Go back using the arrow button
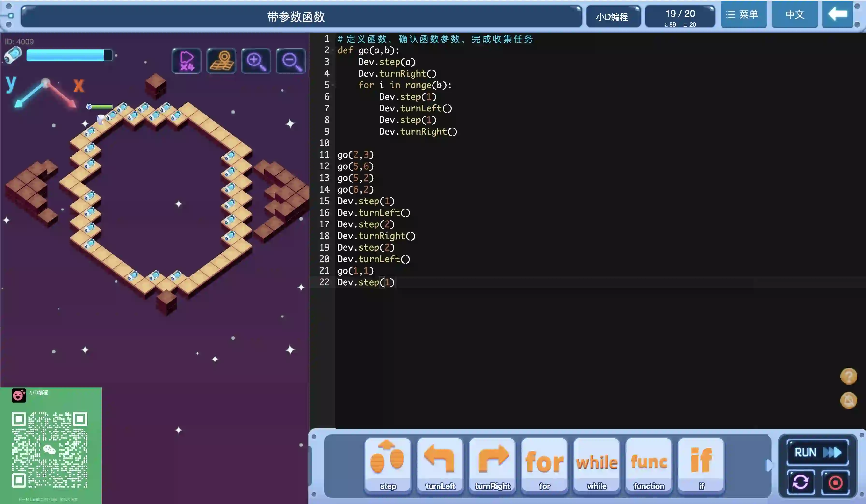This screenshot has width=866, height=504. coord(837,14)
